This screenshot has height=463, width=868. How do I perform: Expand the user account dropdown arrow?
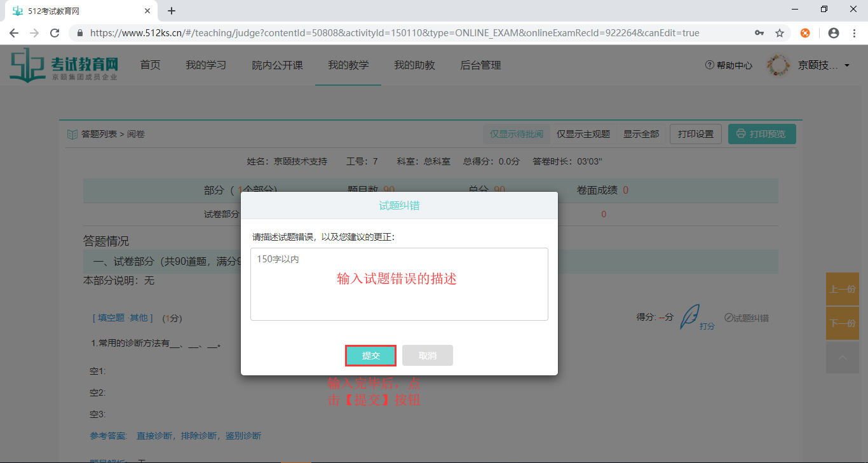[847, 65]
